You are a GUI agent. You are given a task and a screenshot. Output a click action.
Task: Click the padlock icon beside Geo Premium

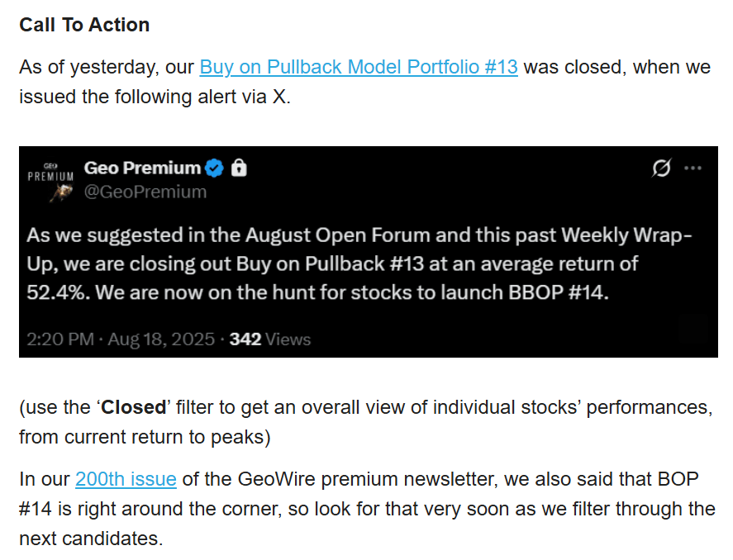click(x=239, y=168)
